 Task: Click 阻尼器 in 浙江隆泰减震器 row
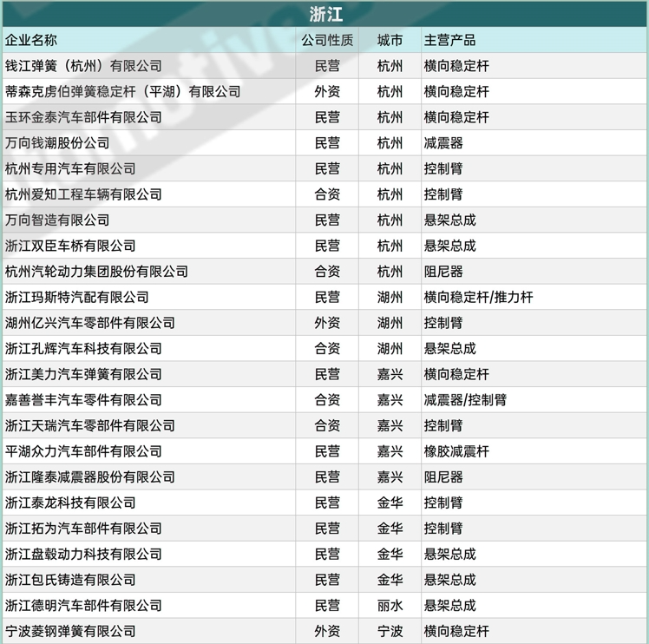pos(442,476)
